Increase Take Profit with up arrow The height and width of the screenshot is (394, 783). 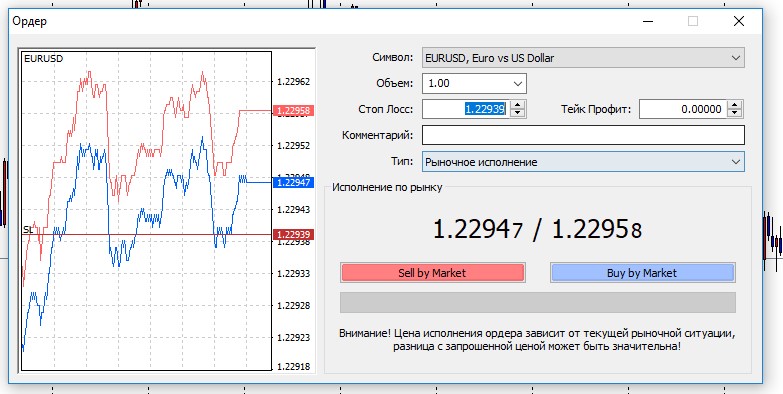click(734, 105)
